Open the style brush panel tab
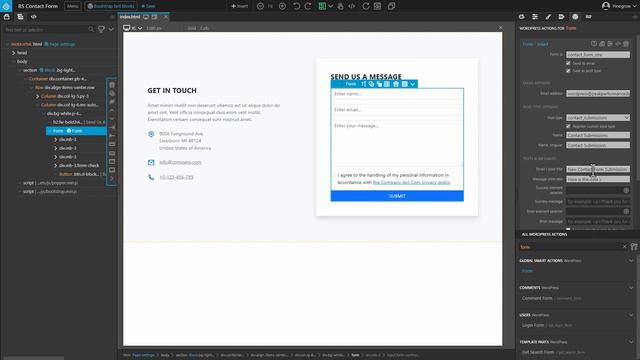Viewport: 640px width, 360px height. [548, 17]
